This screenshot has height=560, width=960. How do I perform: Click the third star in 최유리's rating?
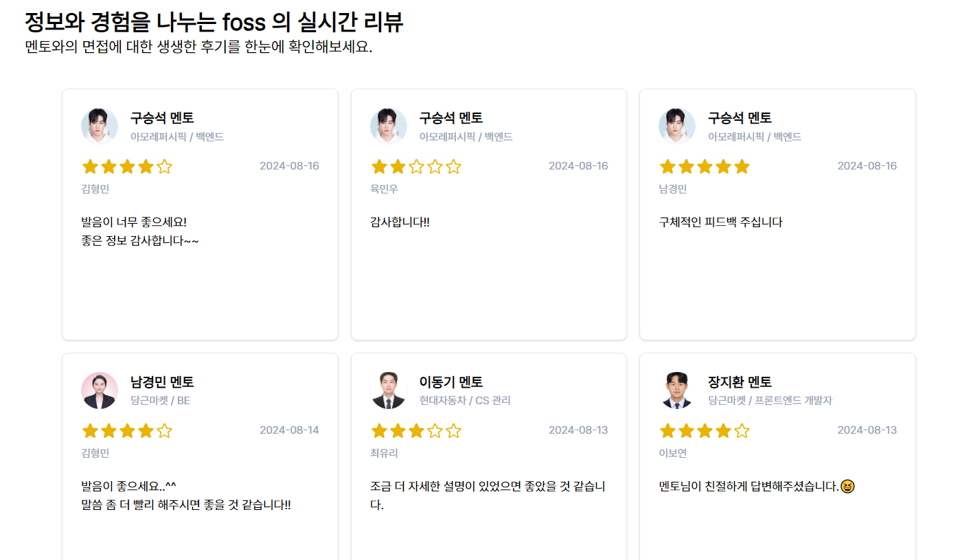point(416,431)
